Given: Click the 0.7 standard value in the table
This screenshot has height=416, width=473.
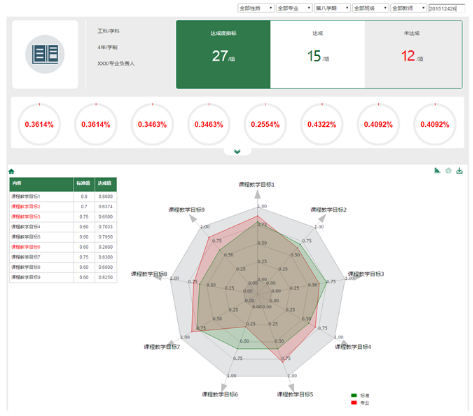Looking at the screenshot, I should [84, 207].
